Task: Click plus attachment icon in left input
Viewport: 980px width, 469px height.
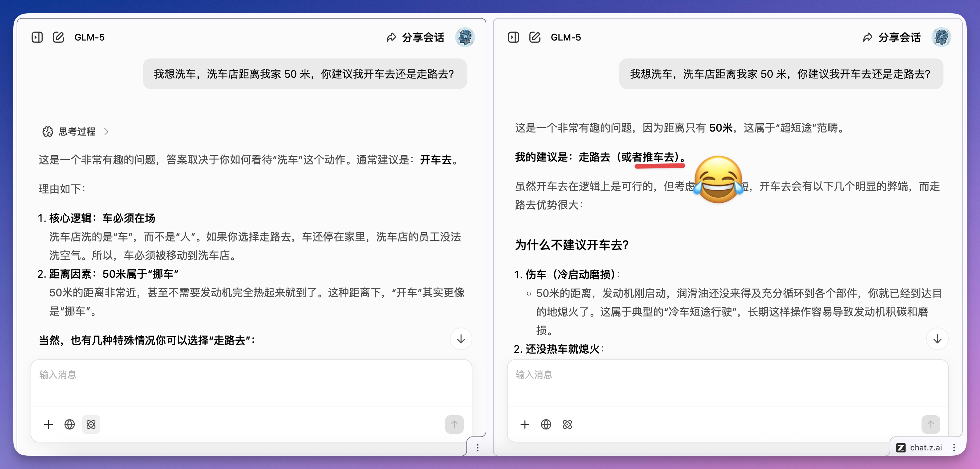Action: 48,424
